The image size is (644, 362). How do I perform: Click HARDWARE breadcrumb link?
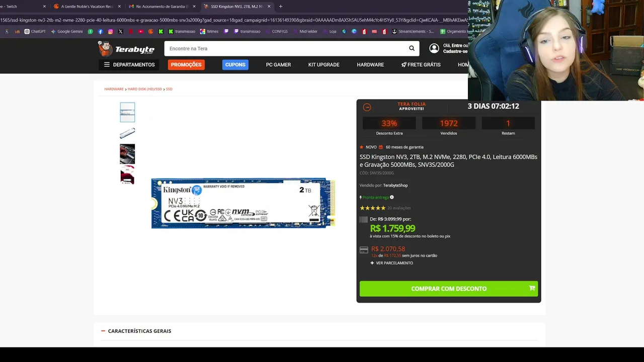114,89
